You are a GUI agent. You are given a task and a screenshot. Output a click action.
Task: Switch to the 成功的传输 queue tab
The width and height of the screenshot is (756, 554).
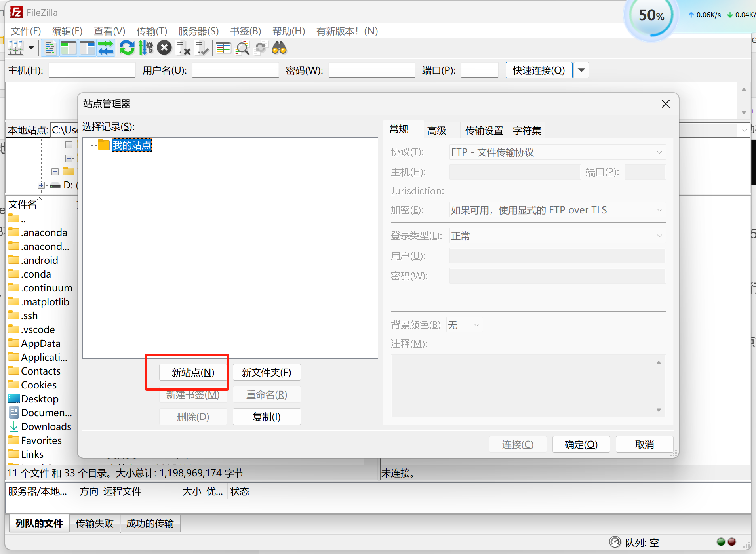coord(150,523)
